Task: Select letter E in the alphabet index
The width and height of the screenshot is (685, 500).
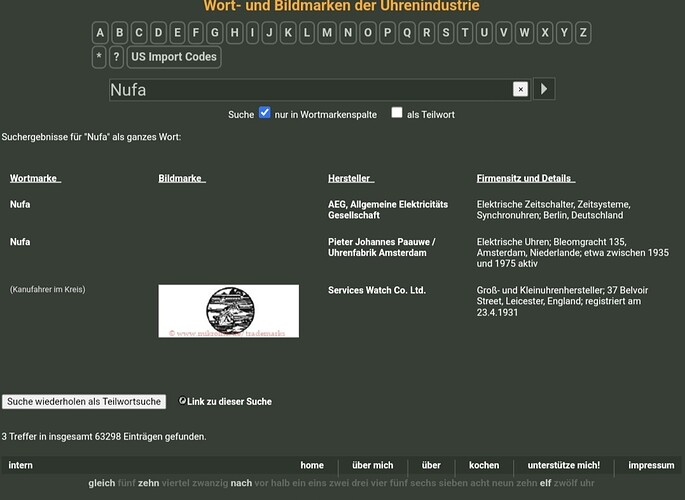Action: [x=177, y=33]
